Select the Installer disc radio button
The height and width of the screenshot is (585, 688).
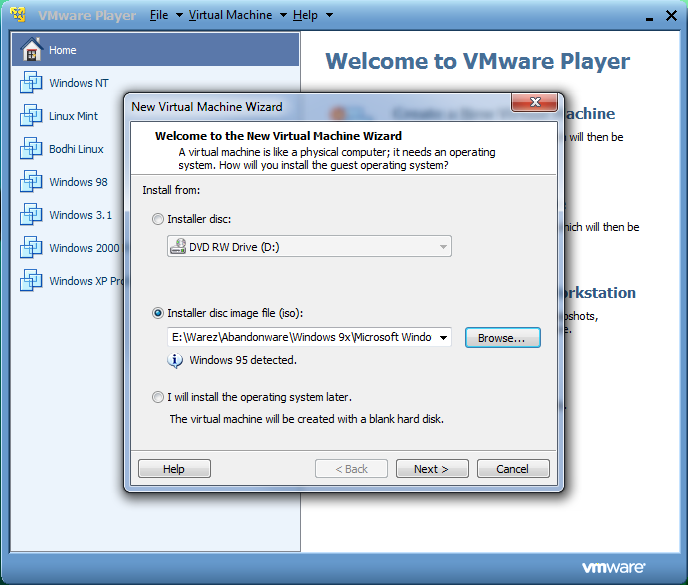pyautogui.click(x=158, y=219)
